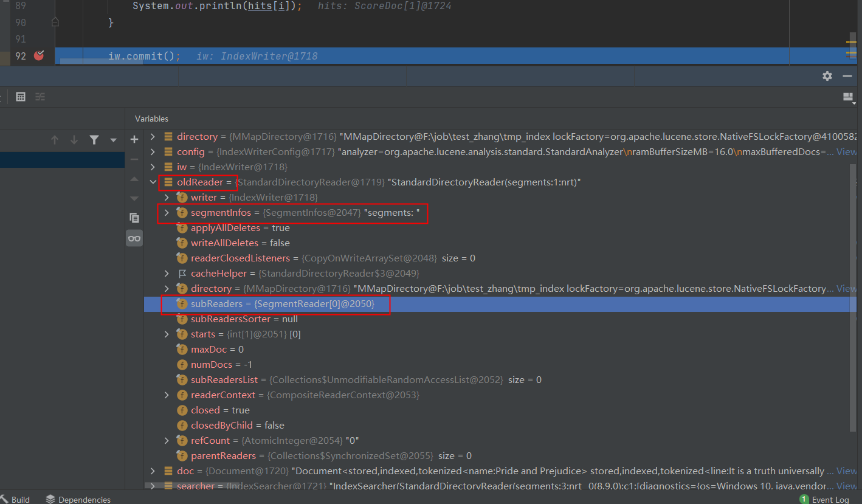Expand the refCount AtomicInteger field
This screenshot has height=504, width=862.
(167, 441)
